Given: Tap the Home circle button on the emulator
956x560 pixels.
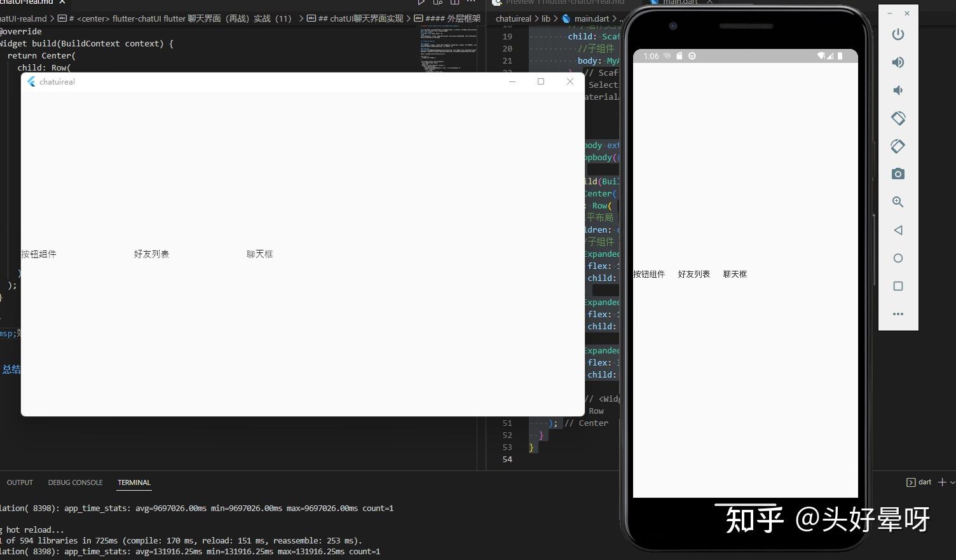Looking at the screenshot, I should point(898,258).
